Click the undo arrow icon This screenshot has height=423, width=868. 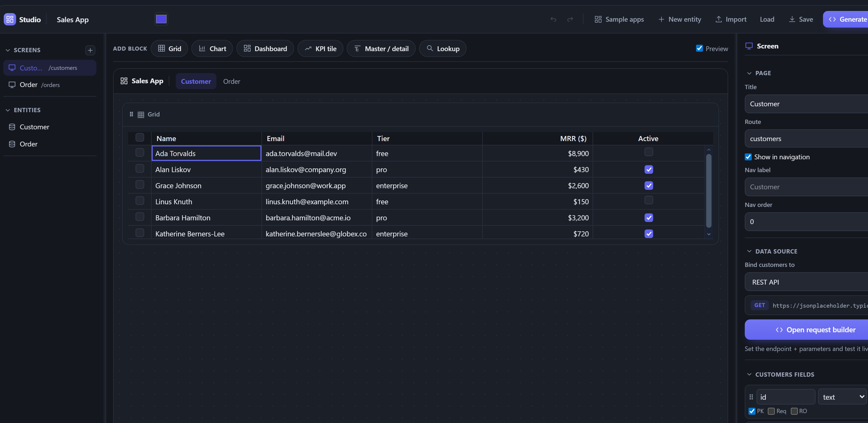click(x=553, y=19)
